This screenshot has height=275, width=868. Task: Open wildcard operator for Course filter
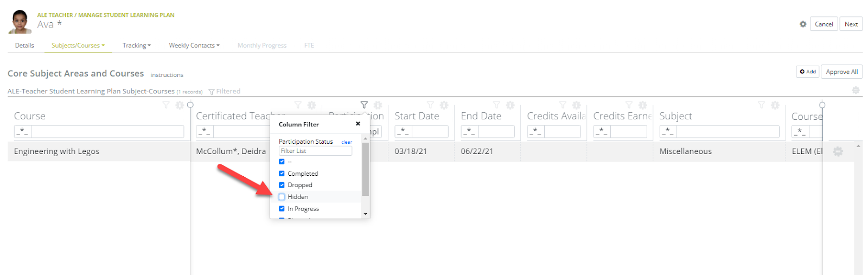coord(23,131)
